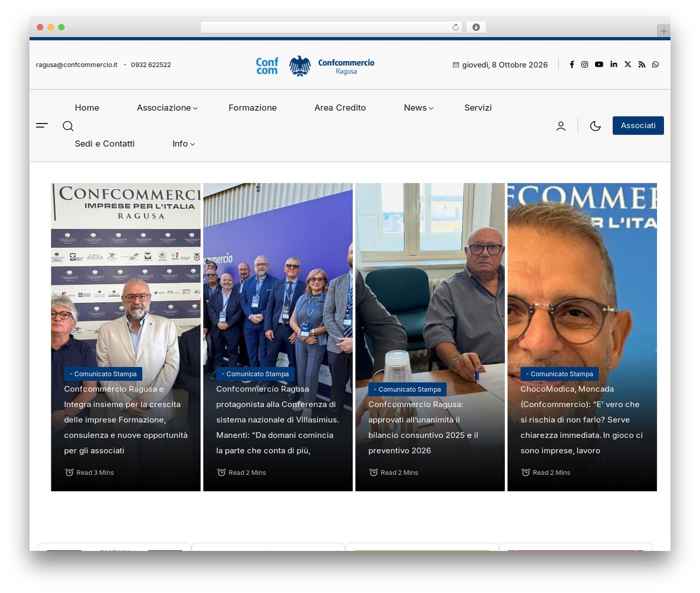Click "Read 2 Mins" on ChocoModica card
The image size is (700, 593).
546,473
